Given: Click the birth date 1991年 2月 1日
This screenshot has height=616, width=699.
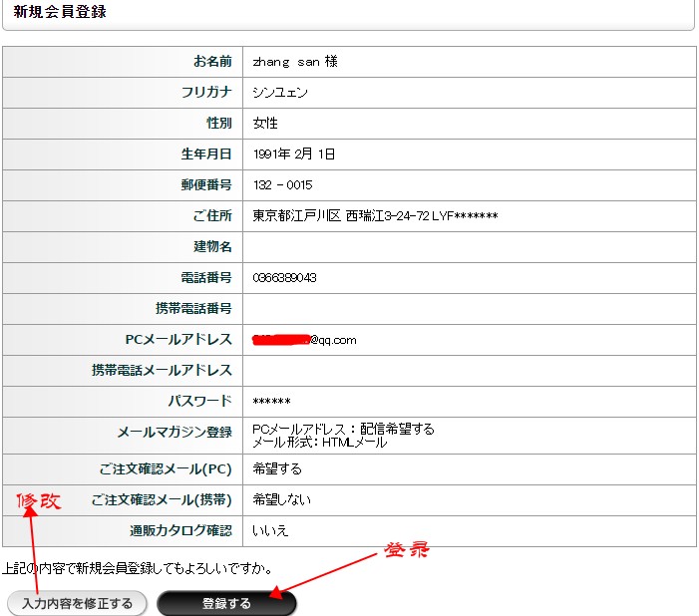Looking at the screenshot, I should [294, 154].
